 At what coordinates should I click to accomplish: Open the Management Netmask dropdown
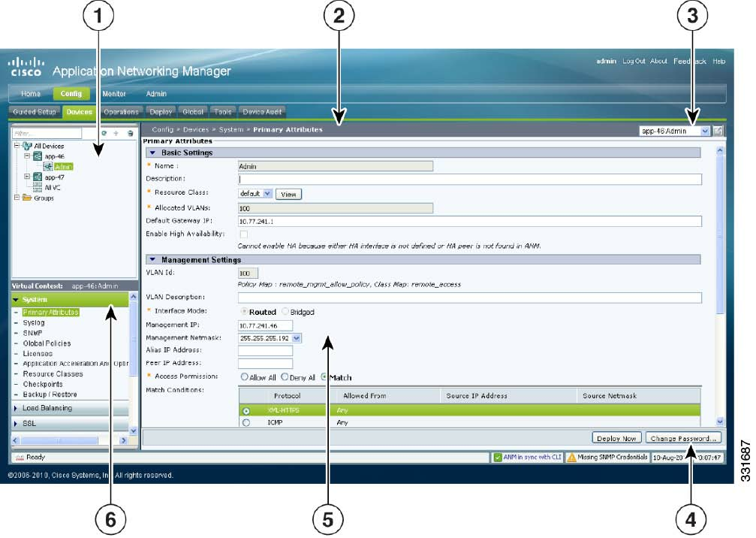297,338
